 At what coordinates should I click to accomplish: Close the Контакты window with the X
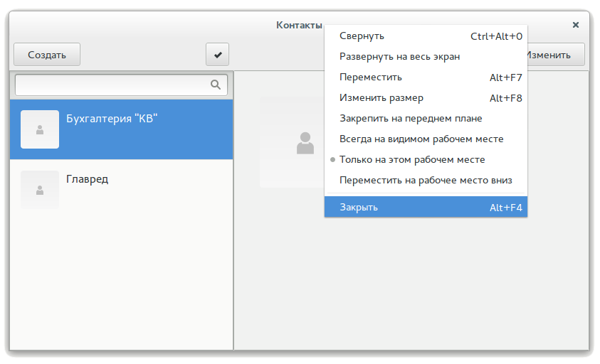576,25
